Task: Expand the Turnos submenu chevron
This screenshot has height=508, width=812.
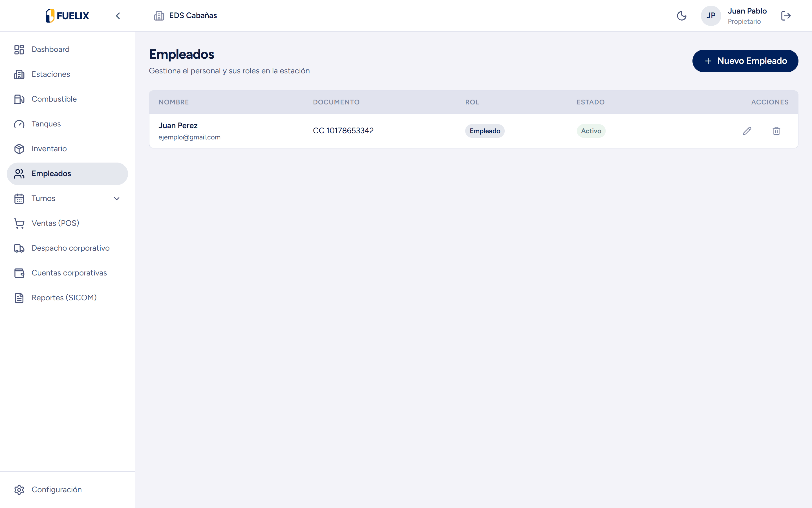Action: (x=117, y=199)
